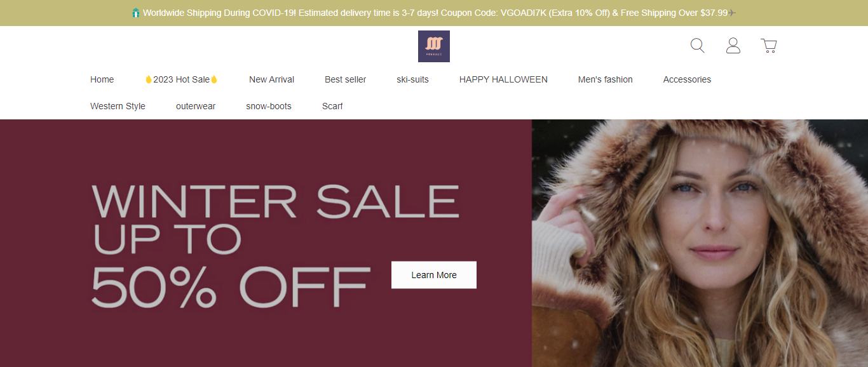The height and width of the screenshot is (367, 868).
Task: Go to the Home menu item
Action: [x=102, y=79]
